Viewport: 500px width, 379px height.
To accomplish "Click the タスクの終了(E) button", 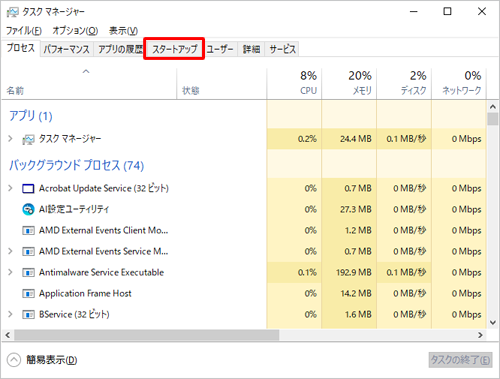I will (x=460, y=360).
